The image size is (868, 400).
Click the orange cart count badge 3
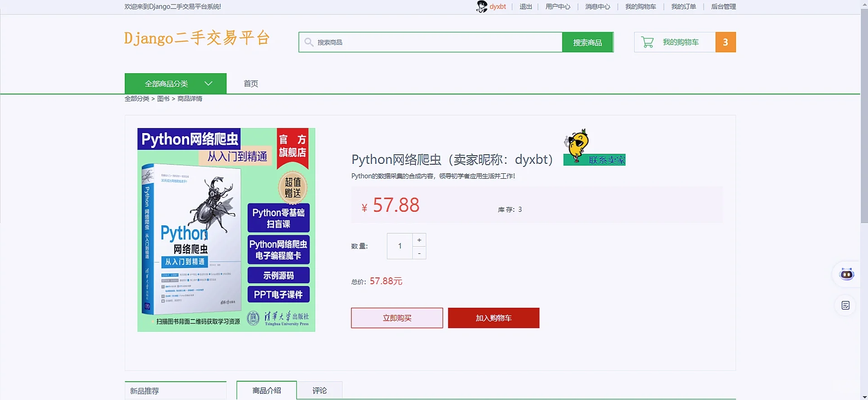click(x=725, y=42)
